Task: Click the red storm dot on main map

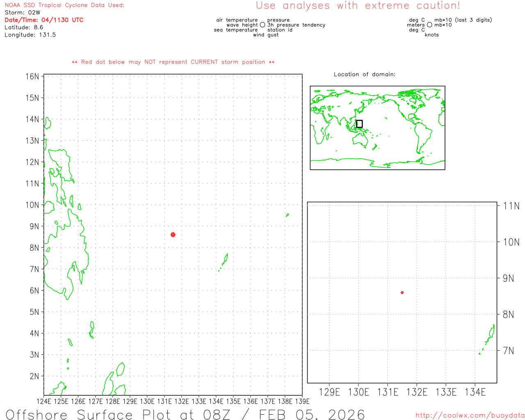Action: pyautogui.click(x=173, y=235)
